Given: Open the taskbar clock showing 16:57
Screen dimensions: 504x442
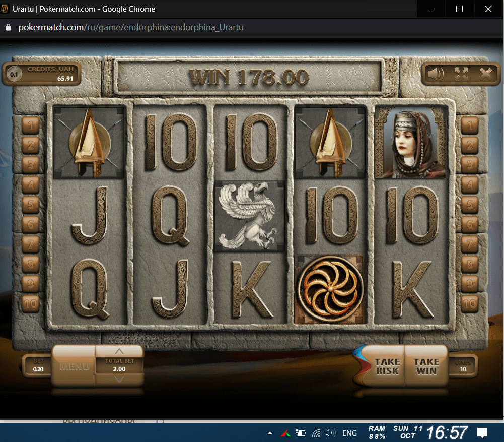Looking at the screenshot, I should click(x=447, y=432).
